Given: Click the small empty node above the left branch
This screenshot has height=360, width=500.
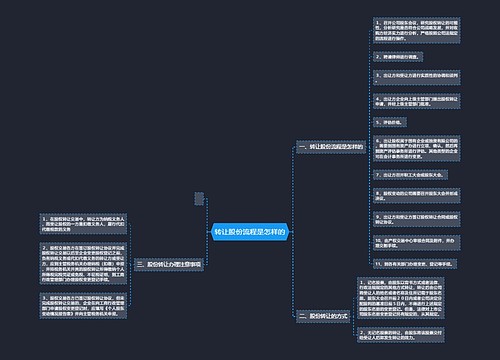Looking at the screenshot, I should click(199, 199).
